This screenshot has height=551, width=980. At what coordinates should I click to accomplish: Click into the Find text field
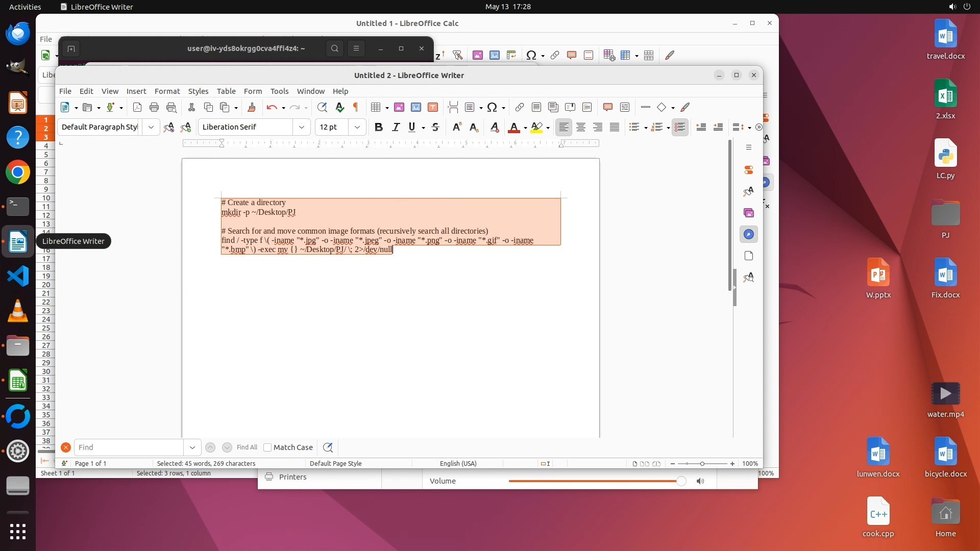tap(129, 447)
